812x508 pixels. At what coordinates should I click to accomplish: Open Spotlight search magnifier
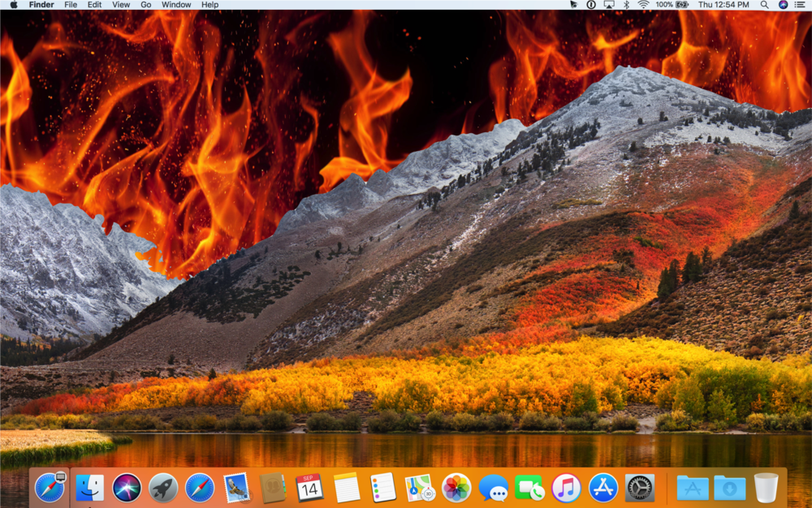click(x=764, y=5)
